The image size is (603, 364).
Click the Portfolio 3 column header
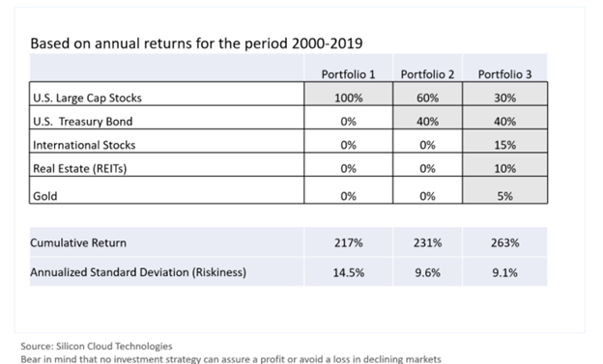point(504,74)
